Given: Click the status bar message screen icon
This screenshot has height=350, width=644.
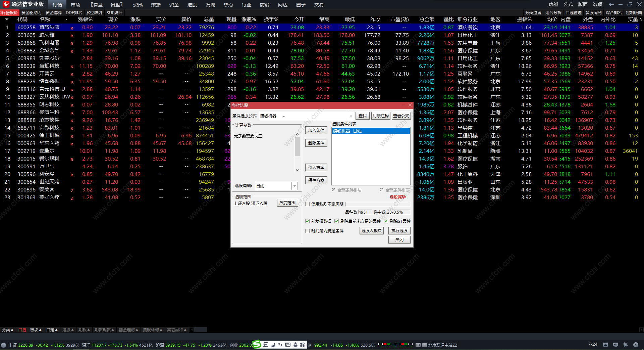Looking at the screenshot, I should (615, 345).
